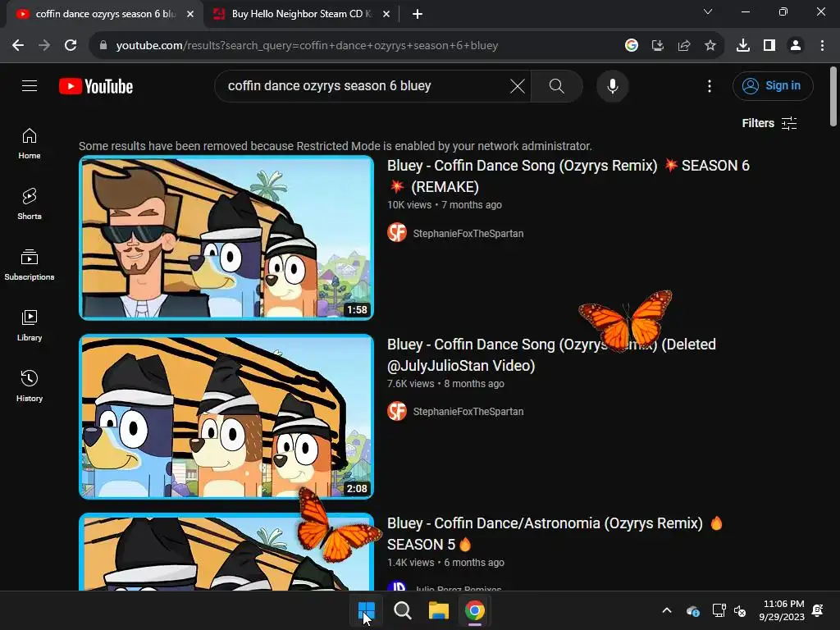840x630 pixels.
Task: Click the YouTube logo
Action: point(96,86)
